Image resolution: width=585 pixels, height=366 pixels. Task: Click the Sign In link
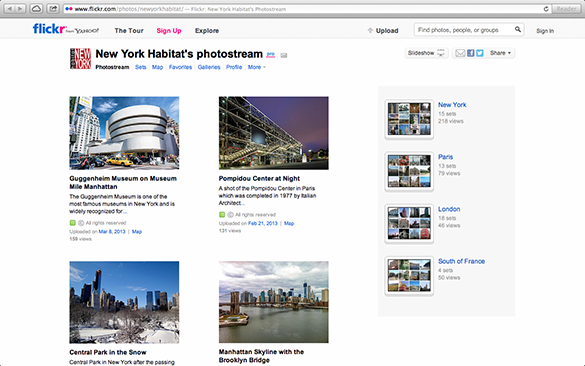coord(545,31)
